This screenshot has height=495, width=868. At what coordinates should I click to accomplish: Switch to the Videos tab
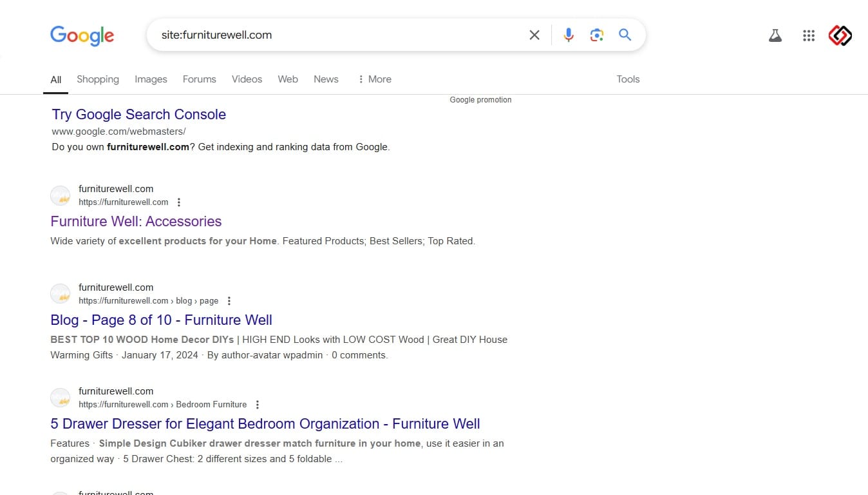click(247, 79)
